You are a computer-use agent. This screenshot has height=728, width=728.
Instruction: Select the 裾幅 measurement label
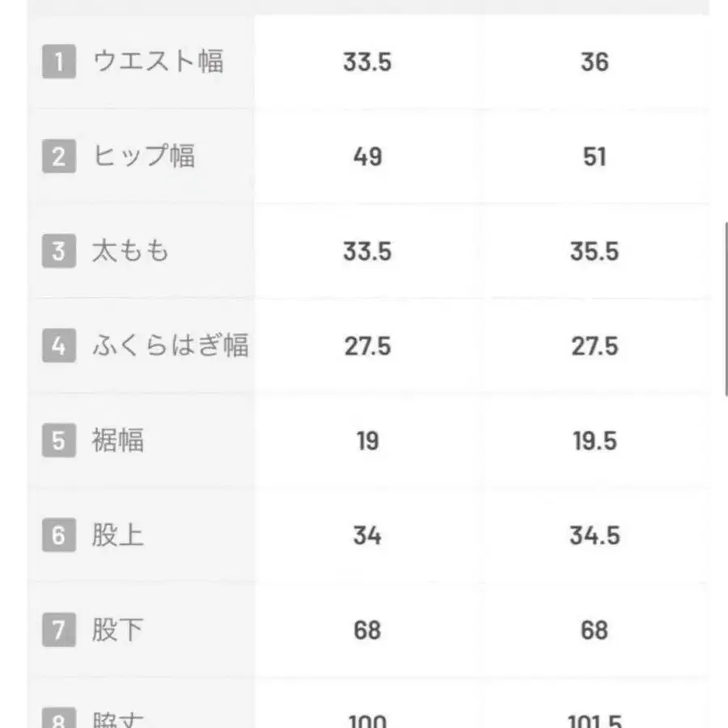(x=118, y=441)
